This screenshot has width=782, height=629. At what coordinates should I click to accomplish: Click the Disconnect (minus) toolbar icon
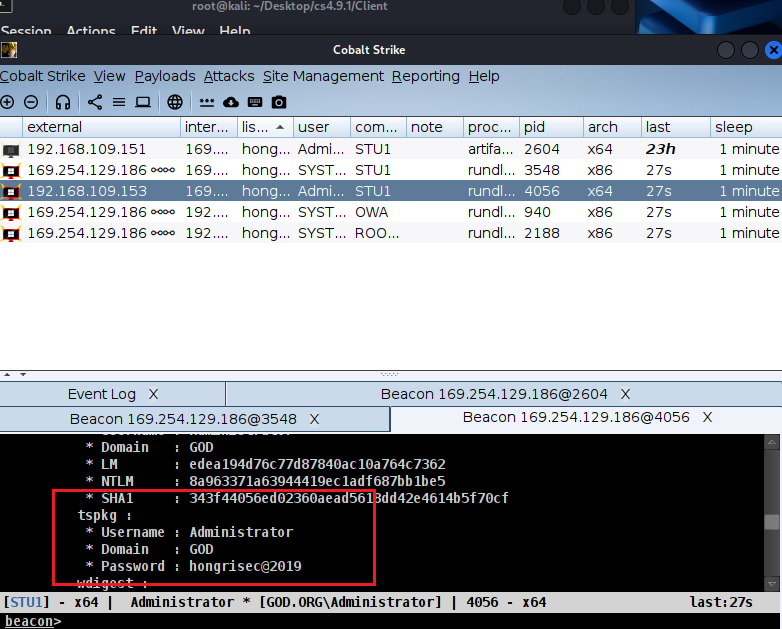click(x=31, y=102)
